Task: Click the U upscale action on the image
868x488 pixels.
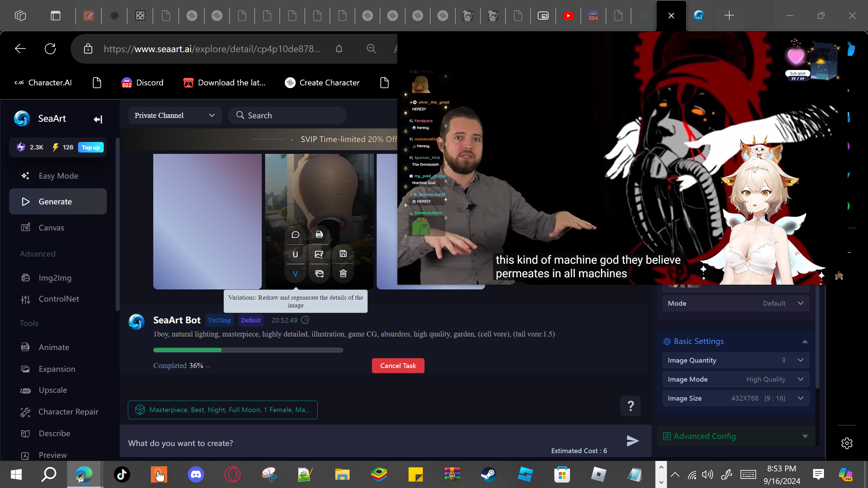Action: click(295, 254)
